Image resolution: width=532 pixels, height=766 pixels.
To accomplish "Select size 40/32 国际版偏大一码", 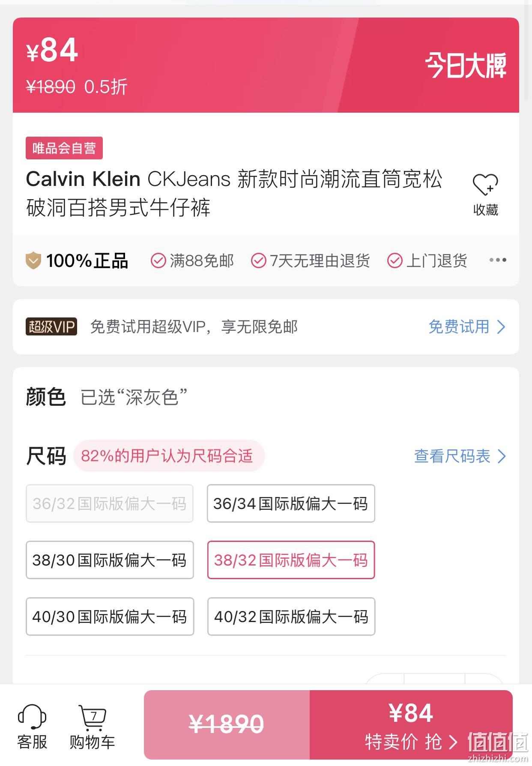I will click(291, 616).
